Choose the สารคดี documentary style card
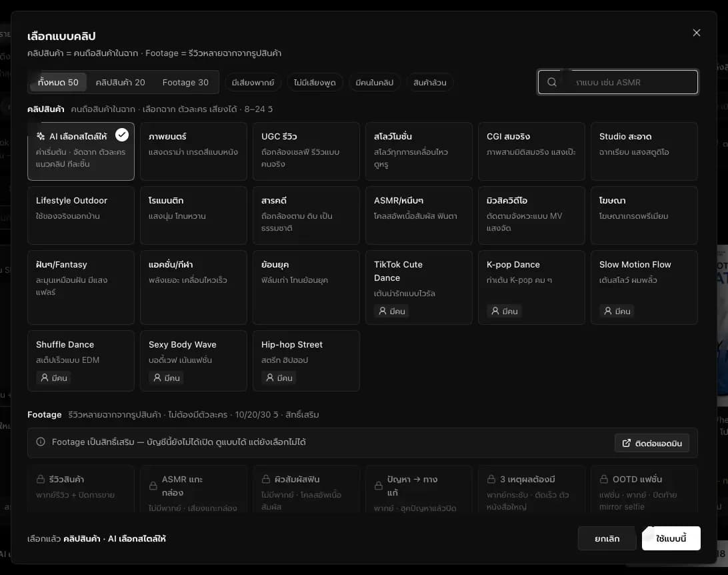The height and width of the screenshot is (575, 728). (306, 215)
